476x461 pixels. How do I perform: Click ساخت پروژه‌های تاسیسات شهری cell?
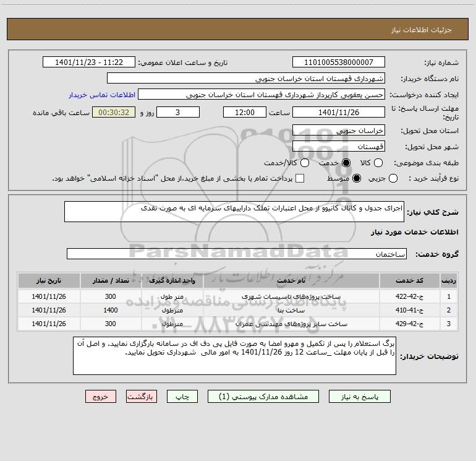291,296
